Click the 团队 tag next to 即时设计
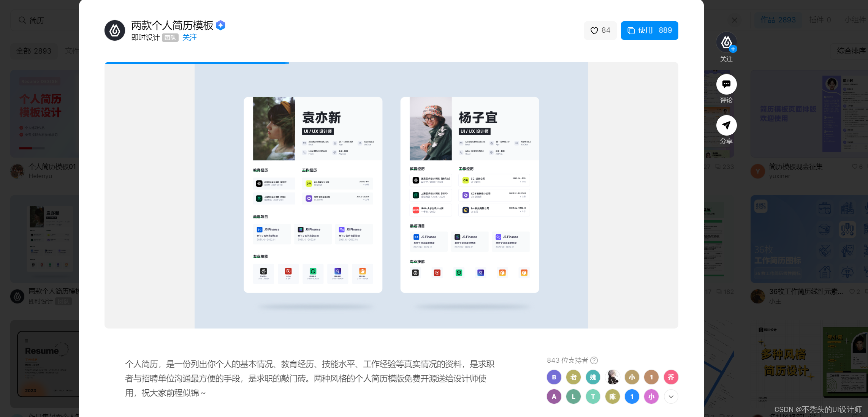 tap(170, 38)
